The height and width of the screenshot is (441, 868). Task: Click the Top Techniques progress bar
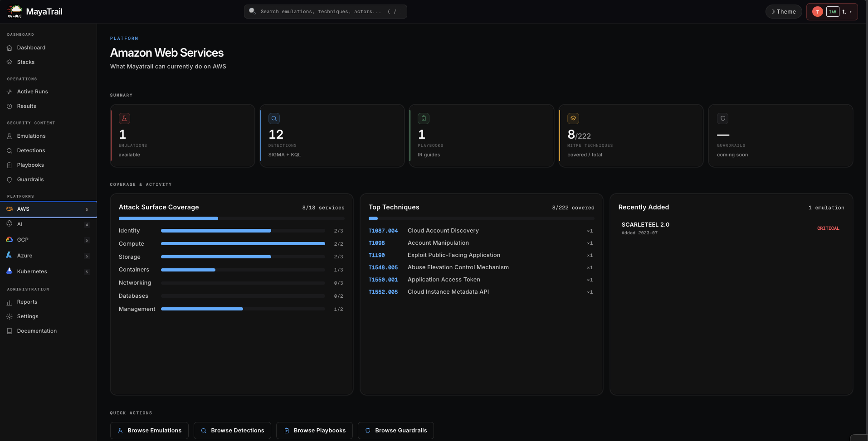click(x=481, y=218)
